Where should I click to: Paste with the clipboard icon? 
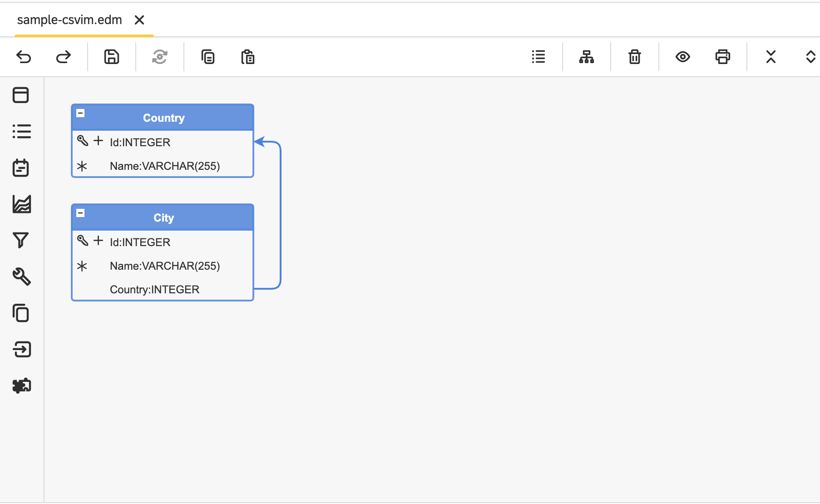point(248,57)
